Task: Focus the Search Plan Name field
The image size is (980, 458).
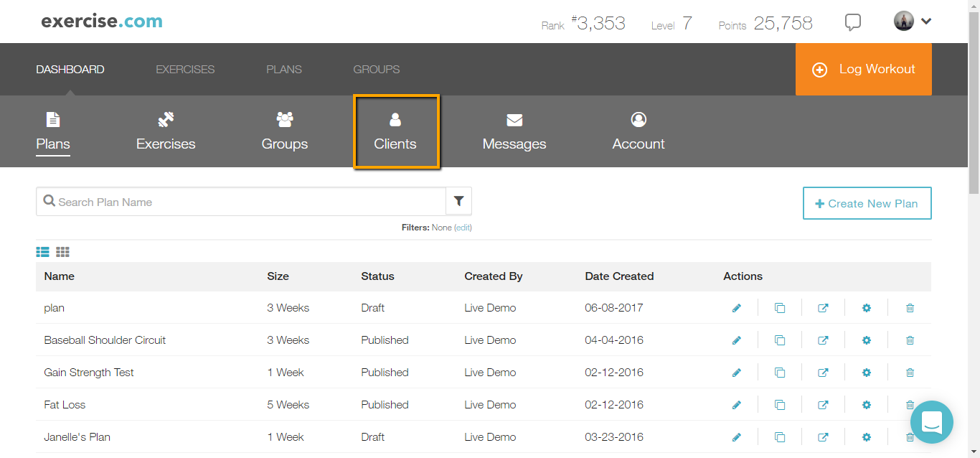Action: coord(244,202)
